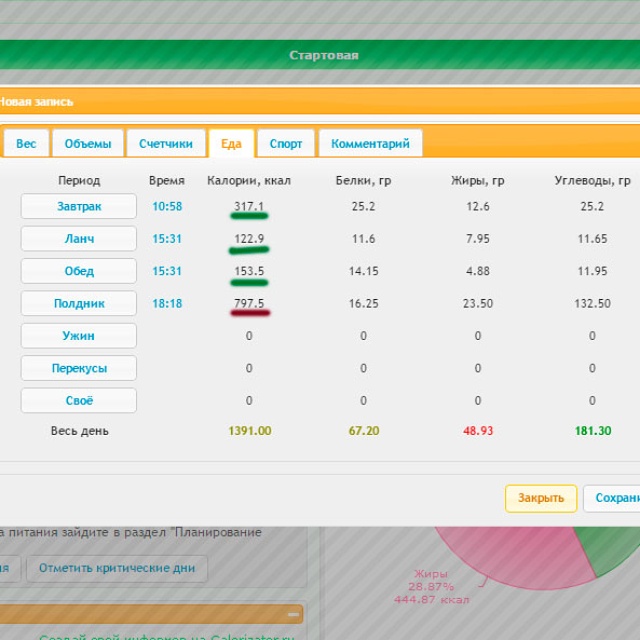Open the Своё custom meal button
Viewport: 640px width, 640px height.
79,401
